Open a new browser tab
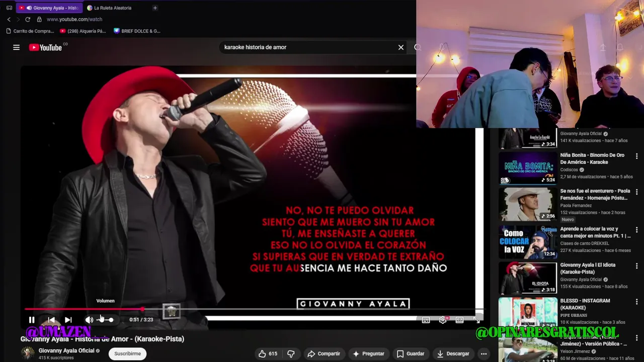 (x=155, y=8)
